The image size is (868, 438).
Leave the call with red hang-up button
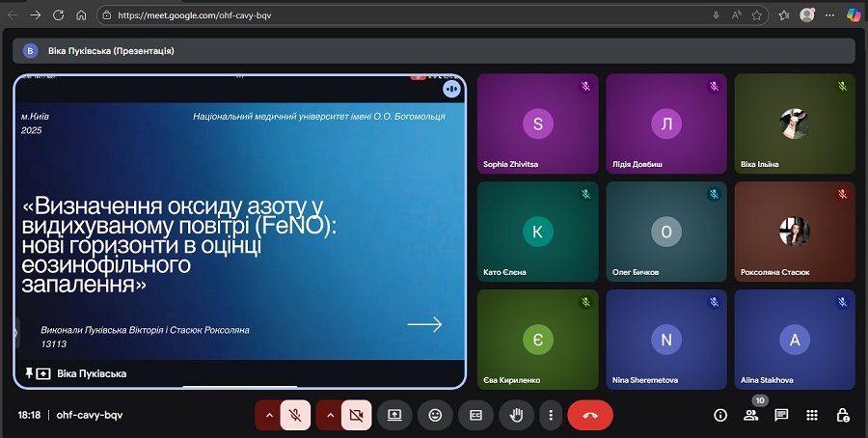pos(590,415)
